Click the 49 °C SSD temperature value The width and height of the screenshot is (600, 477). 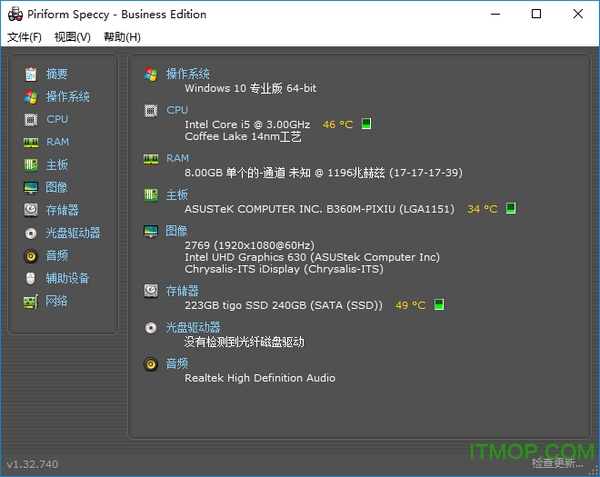(410, 305)
